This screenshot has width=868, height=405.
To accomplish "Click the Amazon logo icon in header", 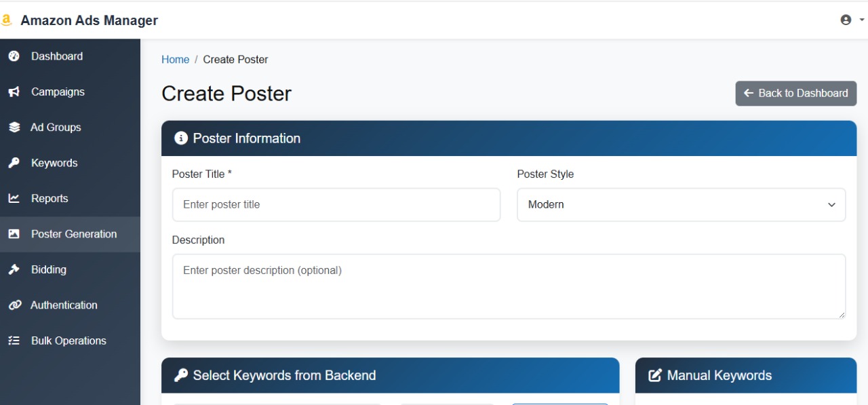I will (7, 20).
